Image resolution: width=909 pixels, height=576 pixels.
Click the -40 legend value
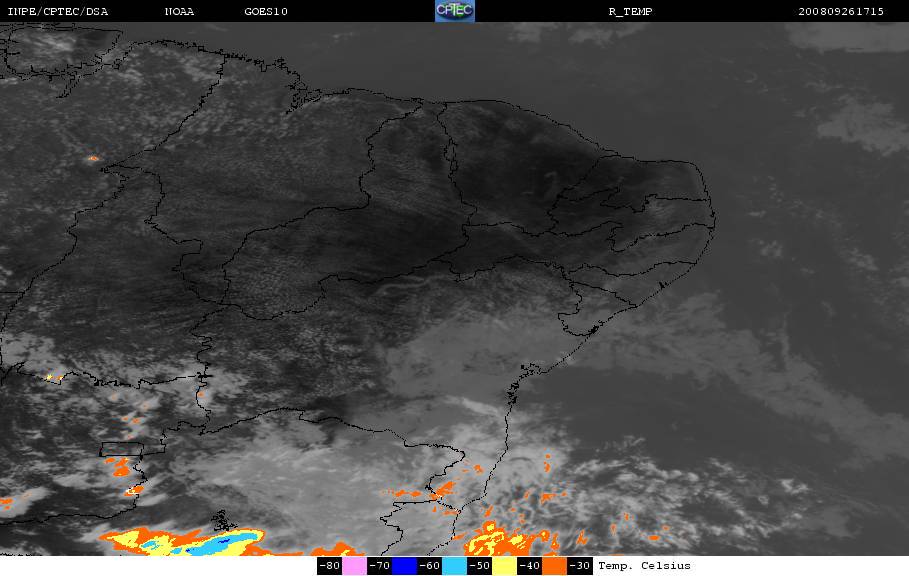[529, 566]
